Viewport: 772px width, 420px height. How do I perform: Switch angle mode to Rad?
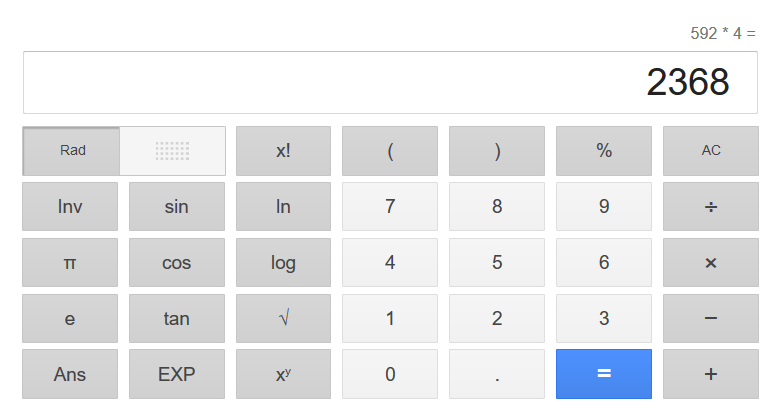pyautogui.click(x=72, y=151)
